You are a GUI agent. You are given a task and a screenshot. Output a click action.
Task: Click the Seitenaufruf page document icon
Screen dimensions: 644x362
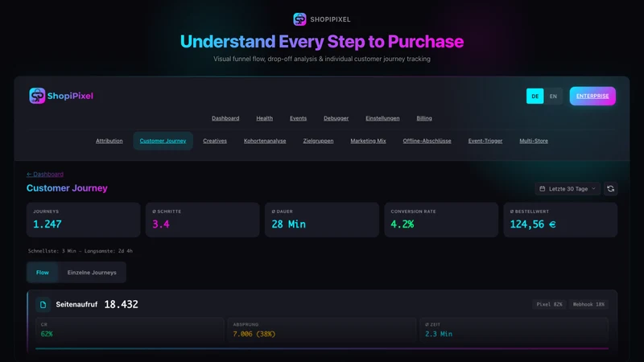[43, 305]
